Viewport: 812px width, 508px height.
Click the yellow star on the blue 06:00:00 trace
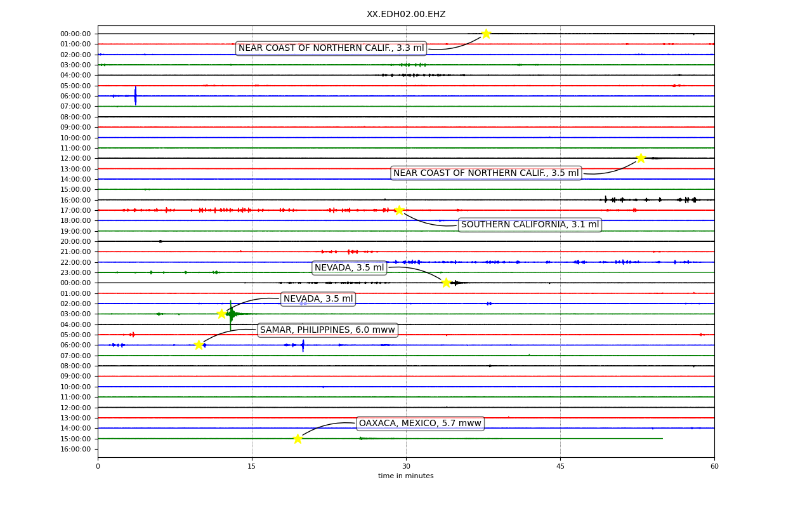pyautogui.click(x=199, y=345)
